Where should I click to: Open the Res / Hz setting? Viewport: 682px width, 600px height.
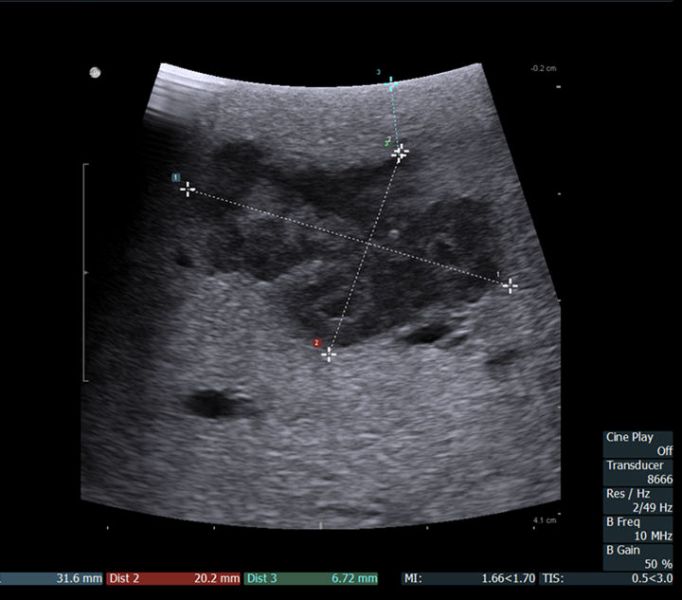[639, 500]
